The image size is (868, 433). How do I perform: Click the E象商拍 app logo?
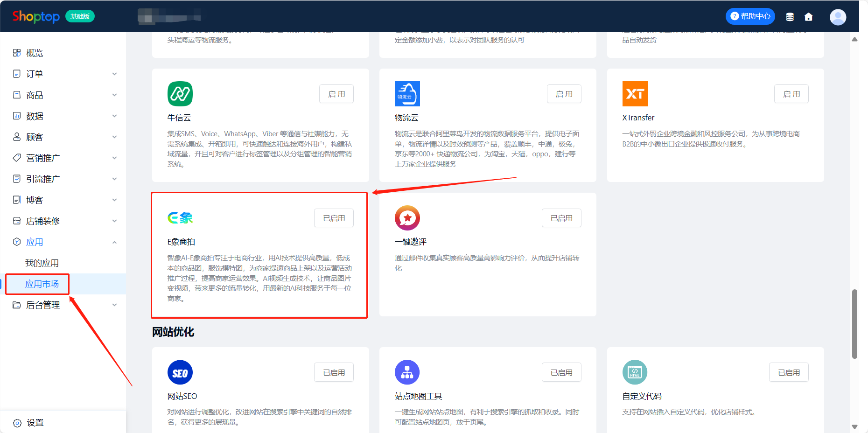(x=180, y=218)
